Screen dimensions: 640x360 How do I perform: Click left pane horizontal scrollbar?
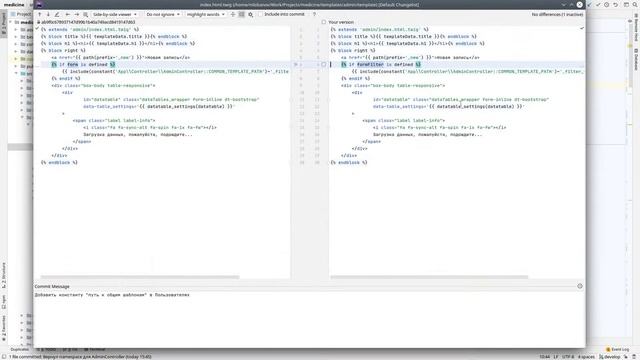pyautogui.click(x=140, y=277)
